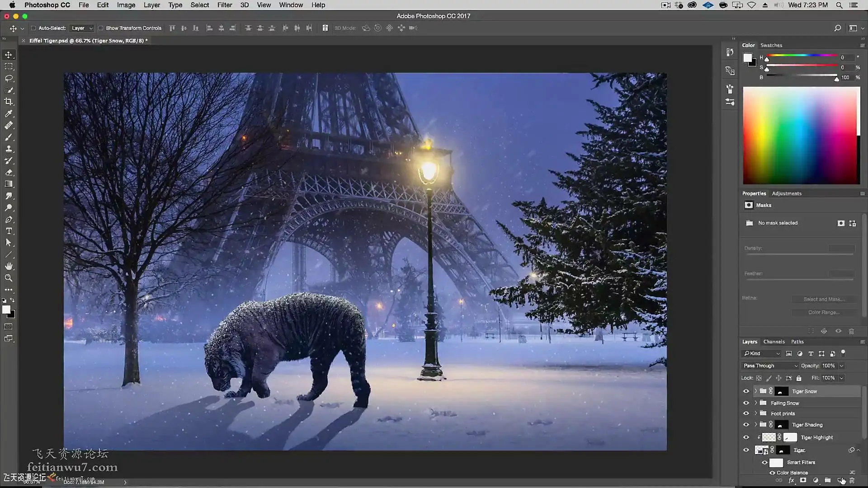Image resolution: width=868 pixels, height=488 pixels.
Task: Select the Hand tool
Action: point(9,266)
